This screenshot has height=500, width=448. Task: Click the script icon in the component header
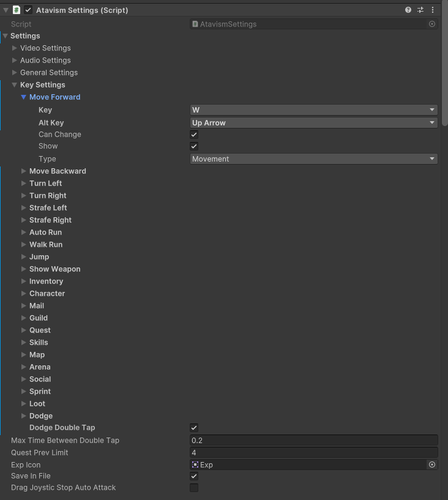[17, 10]
